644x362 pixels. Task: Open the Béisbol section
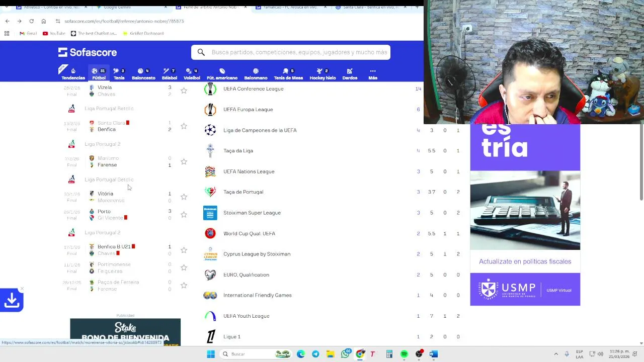point(169,74)
